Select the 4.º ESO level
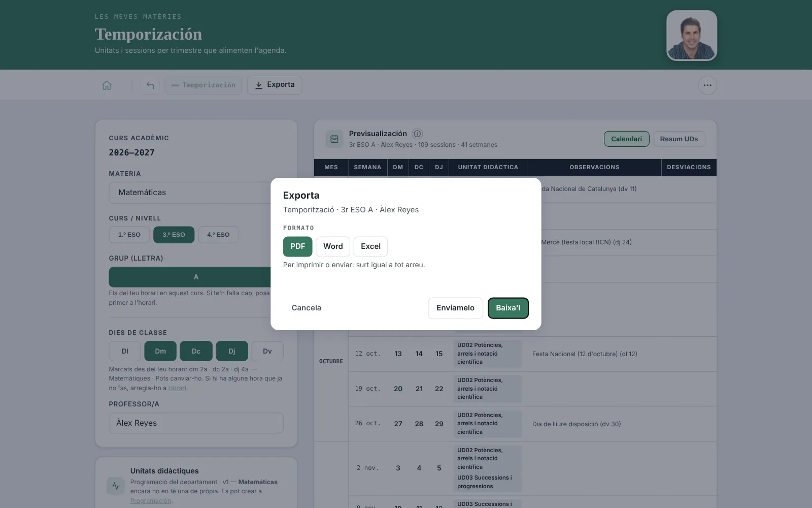 [218, 235]
